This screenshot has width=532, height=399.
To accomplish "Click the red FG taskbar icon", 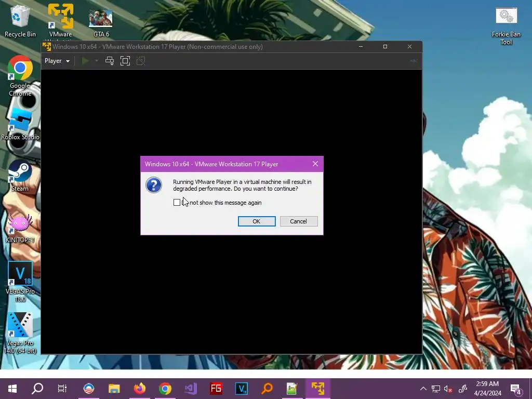I will [216, 389].
